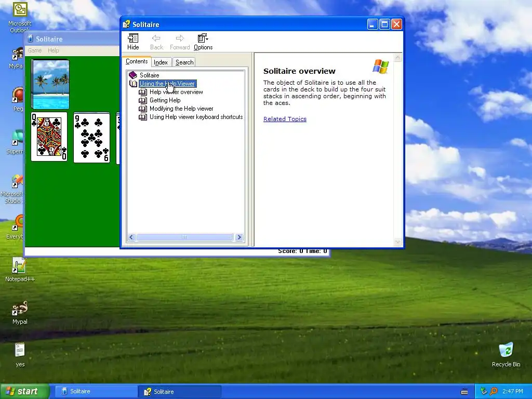Click the Start button

click(x=24, y=392)
